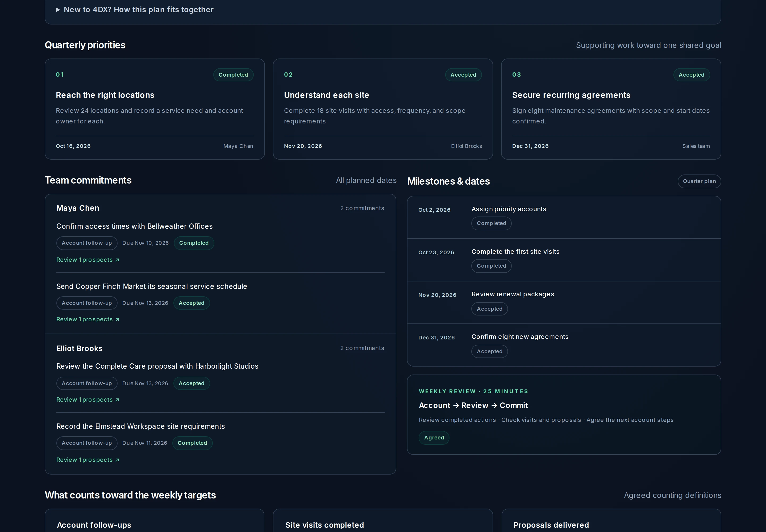Click Accepted badge under Review renewal packages
The height and width of the screenshot is (532, 766).
(489, 309)
